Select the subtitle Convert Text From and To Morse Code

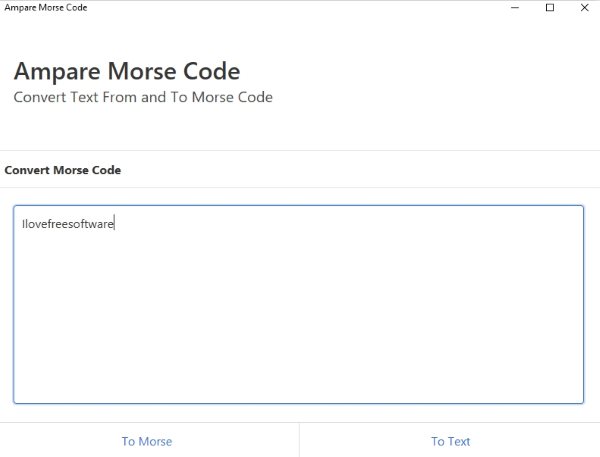click(143, 97)
